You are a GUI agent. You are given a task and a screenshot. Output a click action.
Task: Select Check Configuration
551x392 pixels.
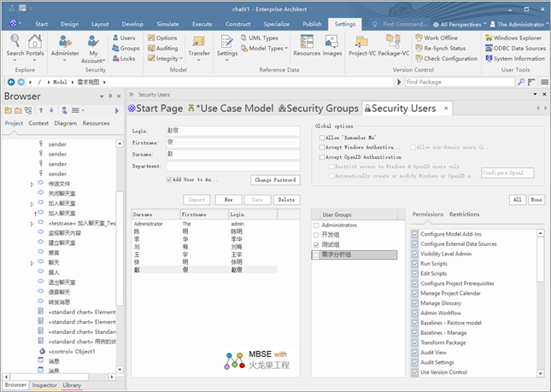446,58
